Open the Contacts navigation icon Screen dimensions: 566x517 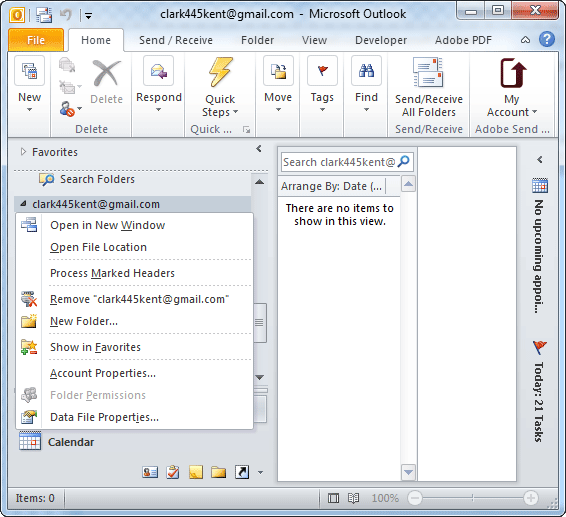tap(150, 472)
